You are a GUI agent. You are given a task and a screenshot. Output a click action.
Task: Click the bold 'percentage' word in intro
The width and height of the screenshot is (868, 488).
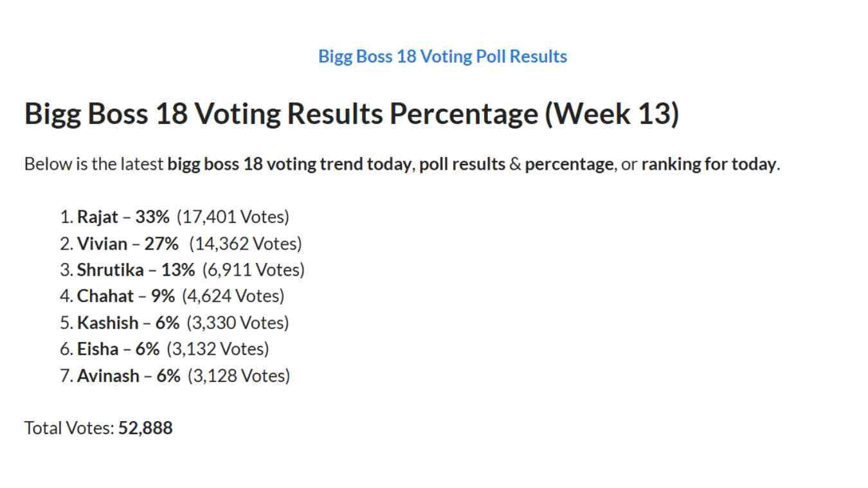coord(569,164)
